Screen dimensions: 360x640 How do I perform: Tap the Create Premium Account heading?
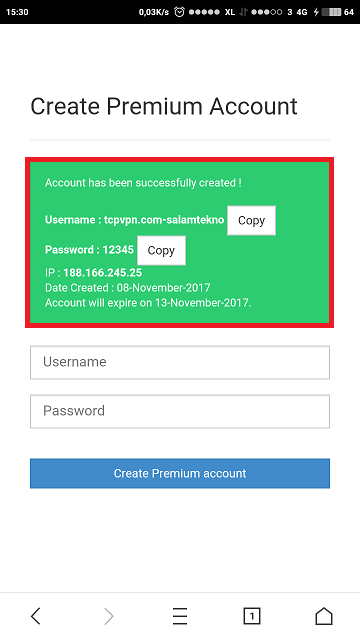point(164,107)
